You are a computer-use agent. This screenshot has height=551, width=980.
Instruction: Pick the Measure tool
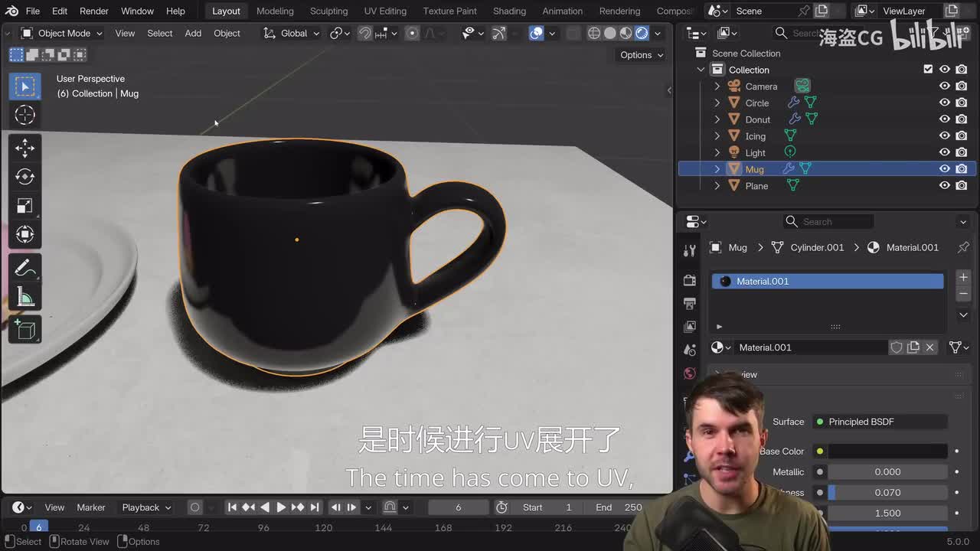click(24, 297)
